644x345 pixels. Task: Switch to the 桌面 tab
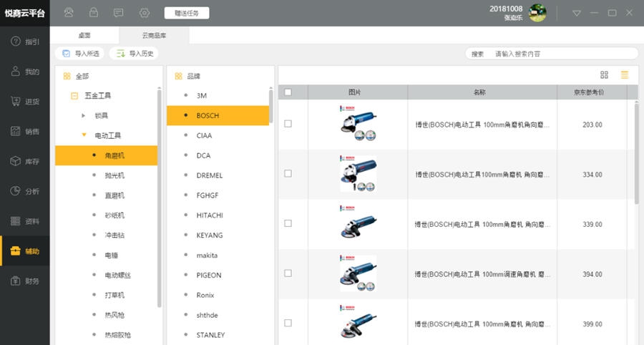(84, 36)
